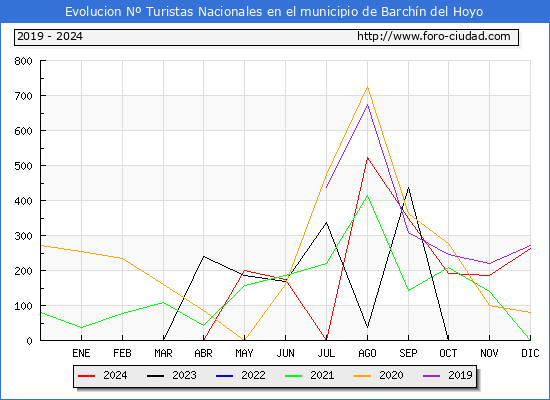
Task: Click the 200 value on the Y axis
Action: click(24, 271)
